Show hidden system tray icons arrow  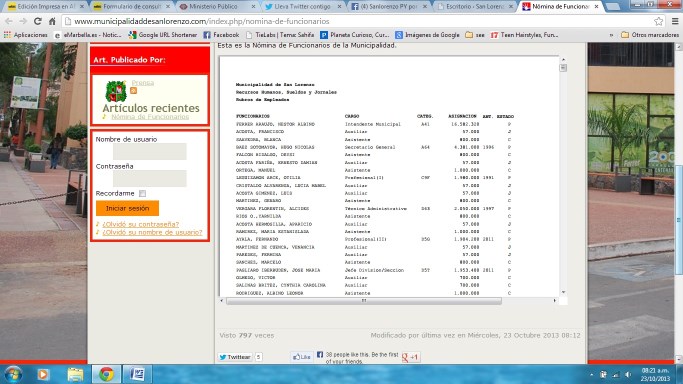pos(592,374)
